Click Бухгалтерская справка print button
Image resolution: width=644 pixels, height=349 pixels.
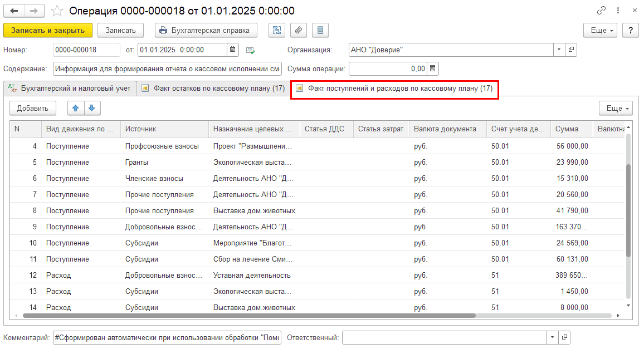[x=206, y=30]
